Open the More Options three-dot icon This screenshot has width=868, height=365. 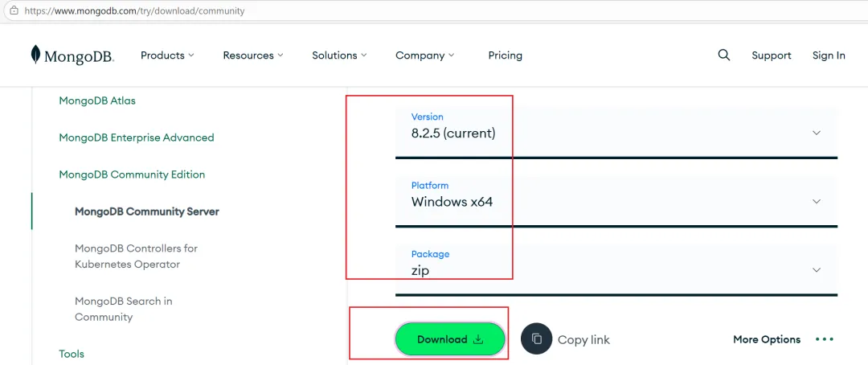tap(825, 339)
